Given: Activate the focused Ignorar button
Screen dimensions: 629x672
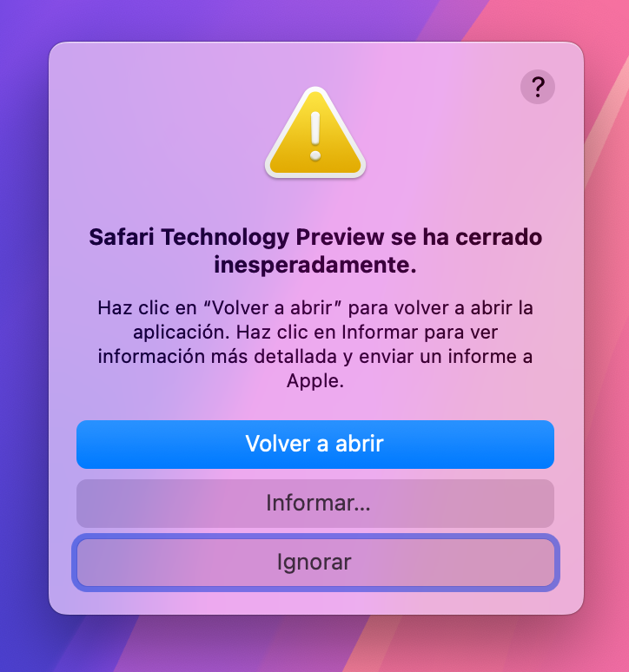Looking at the screenshot, I should point(315,563).
